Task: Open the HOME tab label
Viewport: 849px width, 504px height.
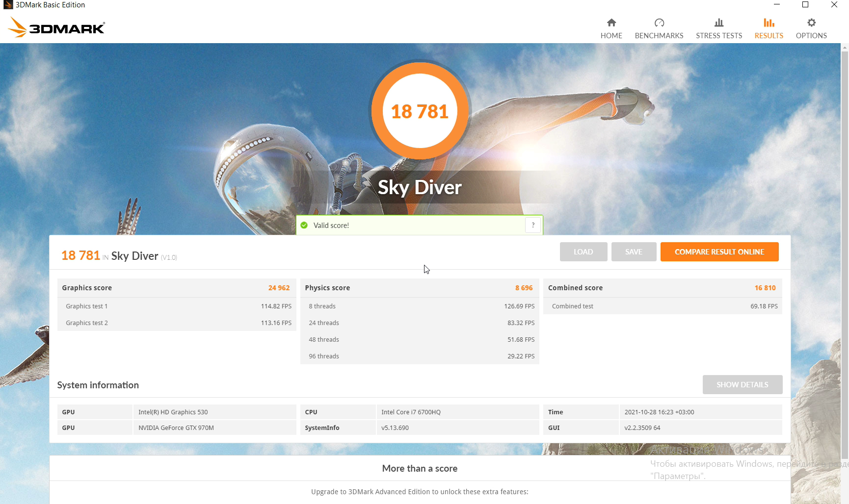Action: click(611, 36)
